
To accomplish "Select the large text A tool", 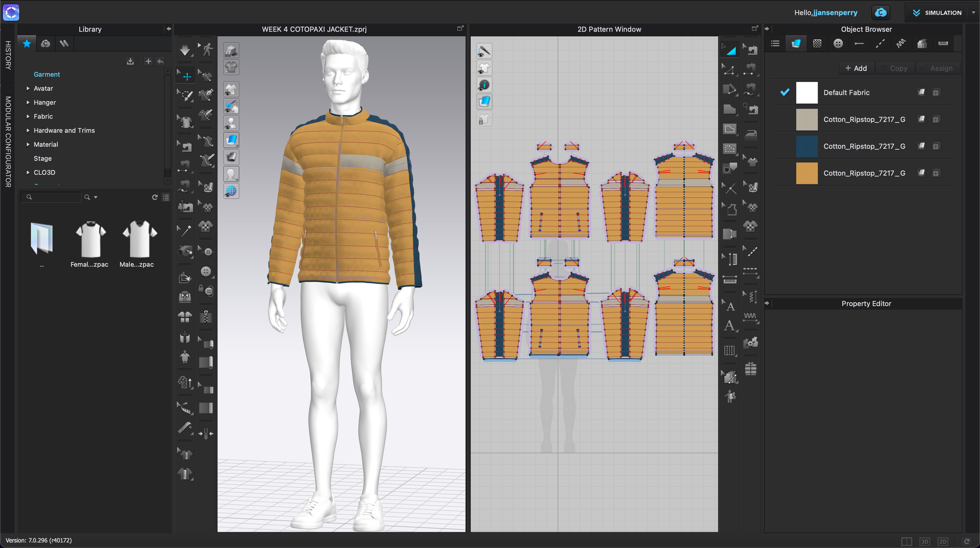I will click(x=729, y=325).
